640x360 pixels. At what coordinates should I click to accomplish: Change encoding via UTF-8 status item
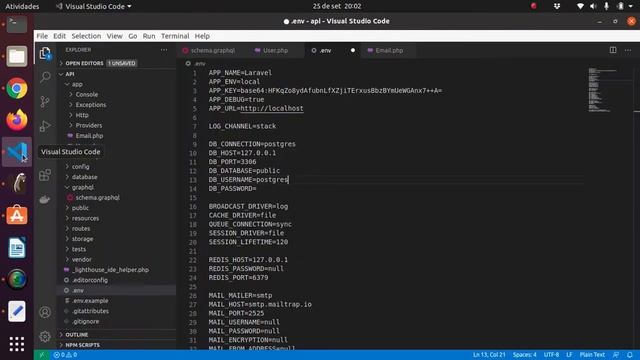click(551, 355)
